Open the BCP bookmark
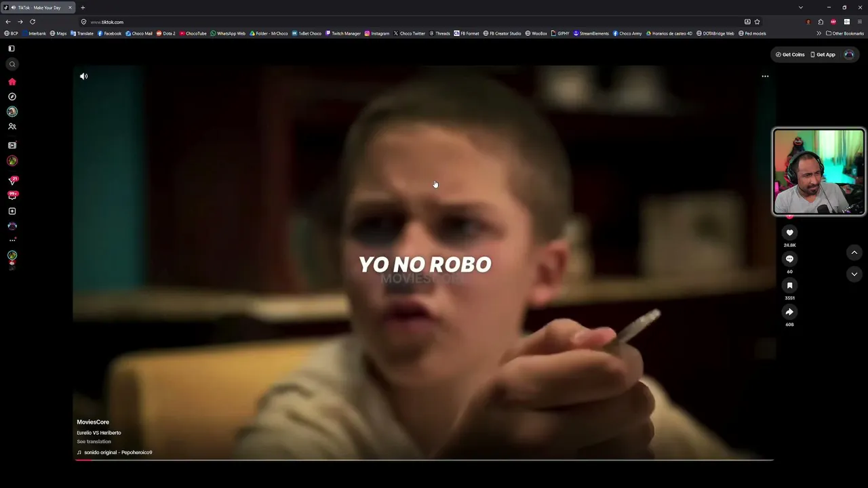This screenshot has height=488, width=868. coord(11,33)
